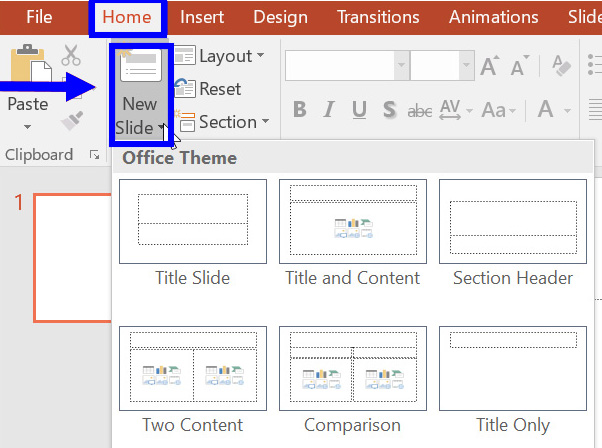Open the Clipboard dialog launcher
This screenshot has height=448, width=602.
tap(95, 155)
